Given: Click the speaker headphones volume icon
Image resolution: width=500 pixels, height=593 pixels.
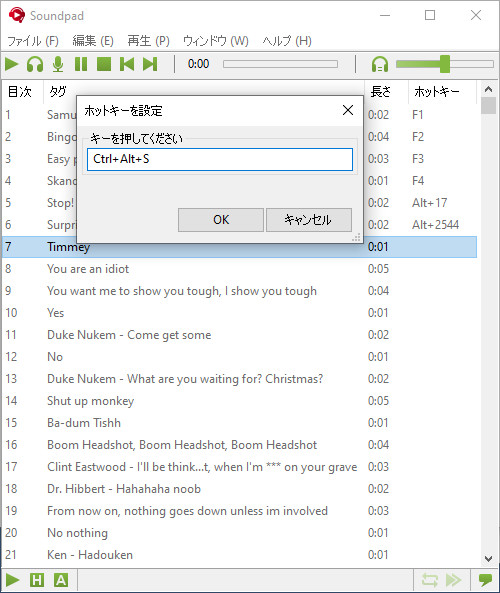Looking at the screenshot, I should click(x=380, y=64).
